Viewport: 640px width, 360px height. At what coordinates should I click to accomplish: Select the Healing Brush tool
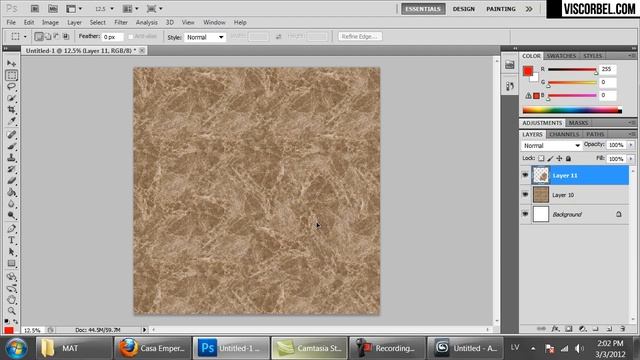point(11,134)
